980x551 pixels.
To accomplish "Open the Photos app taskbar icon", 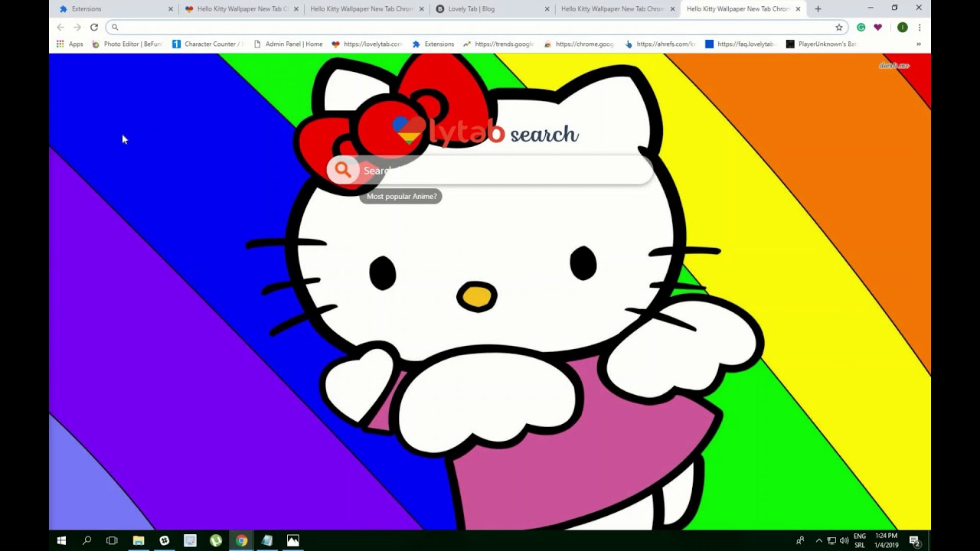I will pos(293,540).
